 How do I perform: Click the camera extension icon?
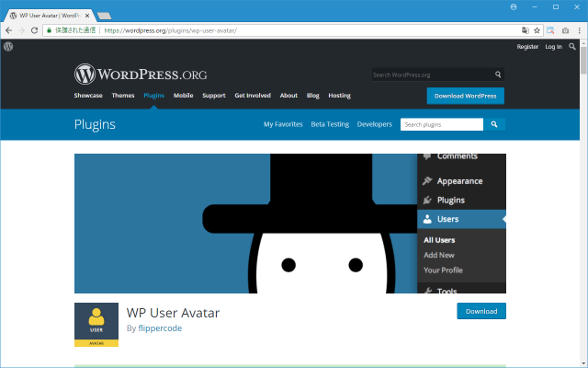coord(566,30)
